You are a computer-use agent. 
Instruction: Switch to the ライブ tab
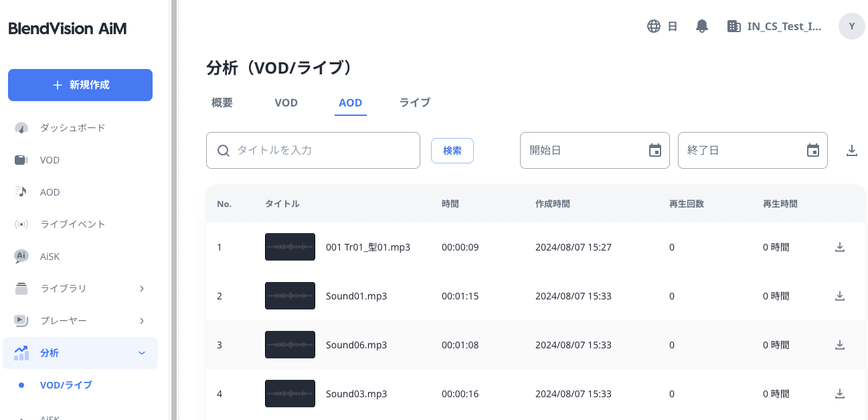414,102
